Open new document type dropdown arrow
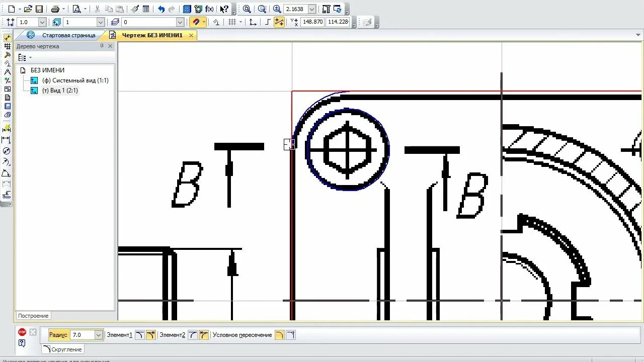 (19, 9)
